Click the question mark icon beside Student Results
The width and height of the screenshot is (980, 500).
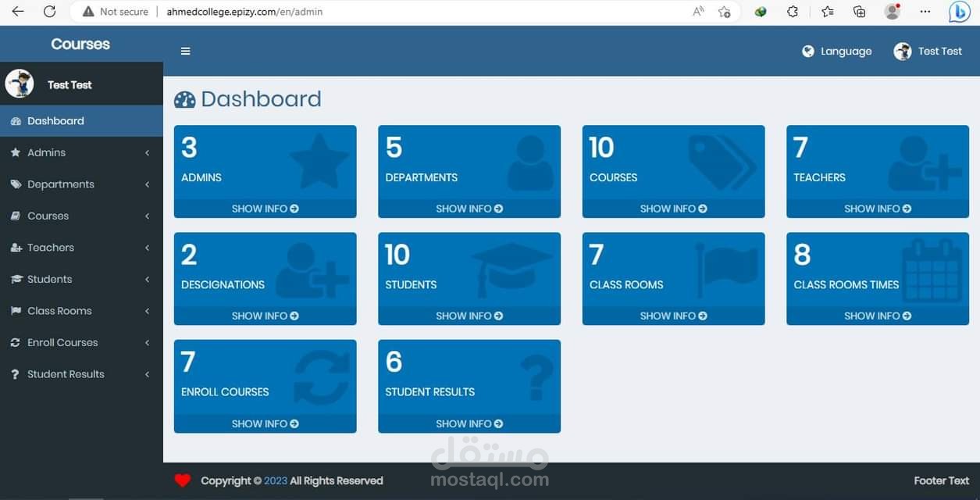[x=15, y=374]
